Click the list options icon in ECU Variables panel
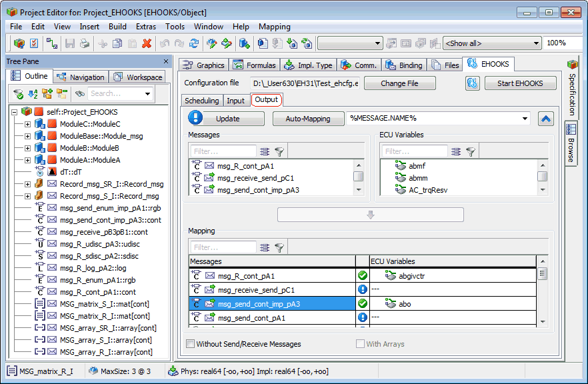 click(x=456, y=151)
